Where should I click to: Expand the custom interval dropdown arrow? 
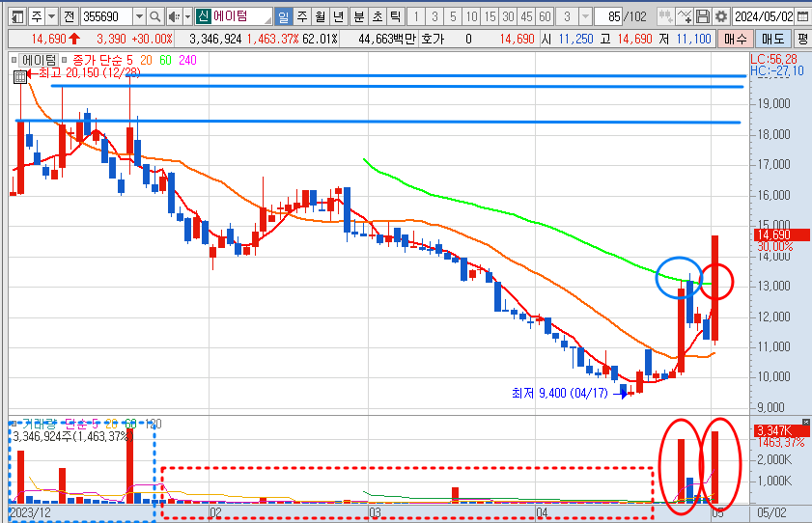tap(585, 17)
